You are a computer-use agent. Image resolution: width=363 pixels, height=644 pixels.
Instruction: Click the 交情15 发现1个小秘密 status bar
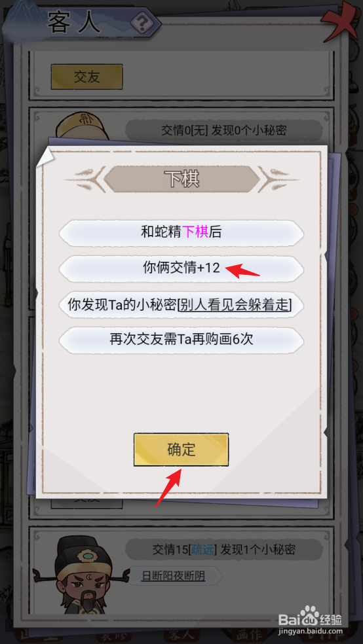coord(223,550)
